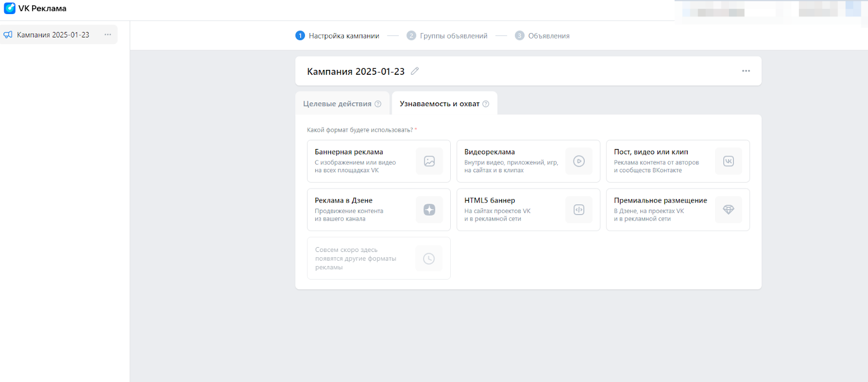The image size is (868, 382).
Task: Select Кампания 2025-01-23 in sidebar
Action: pyautogui.click(x=53, y=35)
